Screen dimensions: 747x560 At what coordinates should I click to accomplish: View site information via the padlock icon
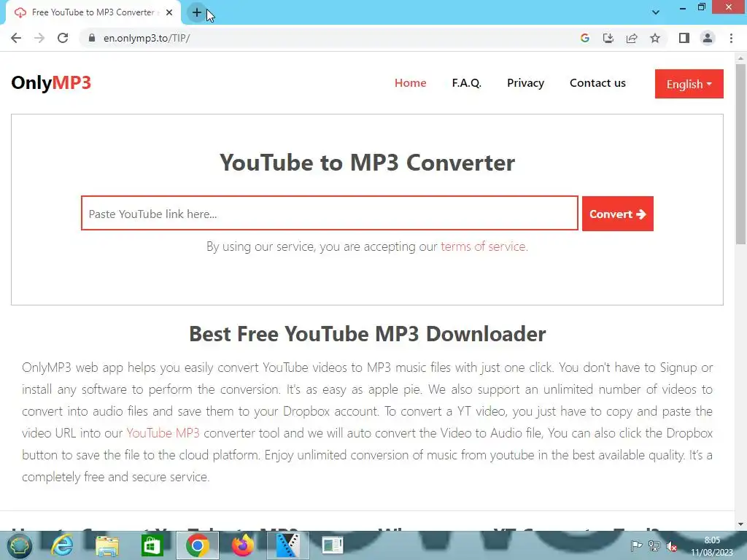click(92, 38)
